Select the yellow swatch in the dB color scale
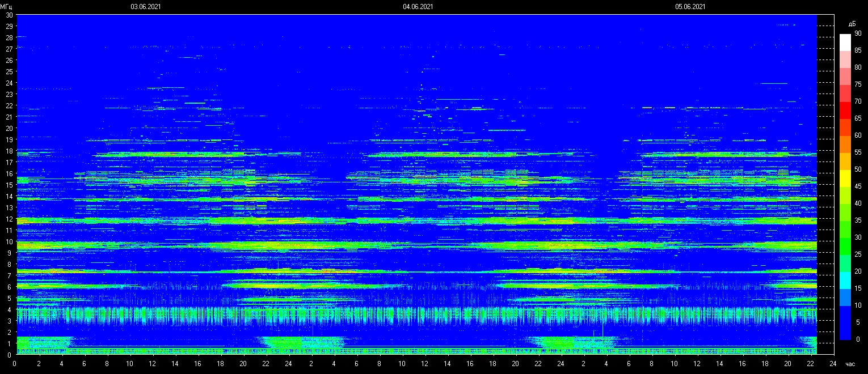 pos(845,178)
